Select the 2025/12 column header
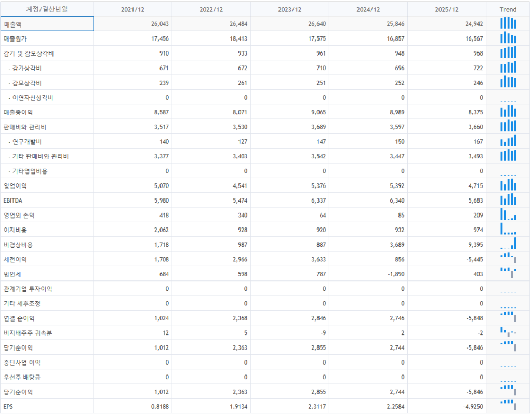 pos(446,9)
